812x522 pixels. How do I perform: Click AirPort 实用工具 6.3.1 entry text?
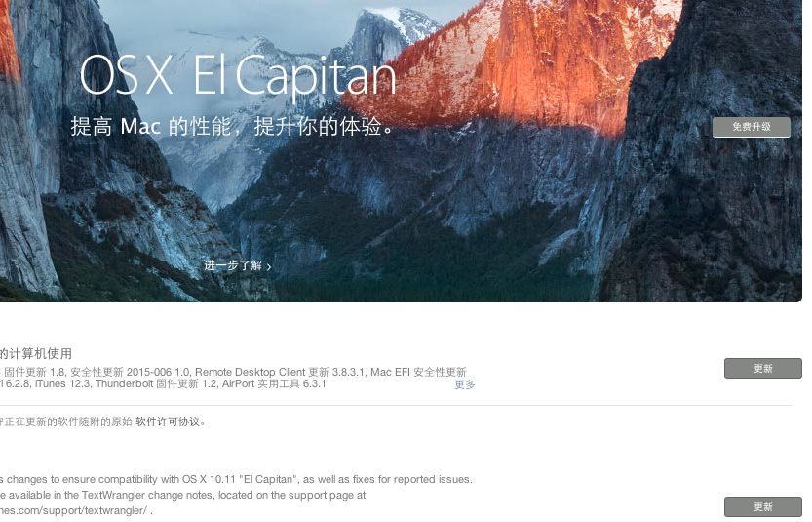tap(274, 384)
